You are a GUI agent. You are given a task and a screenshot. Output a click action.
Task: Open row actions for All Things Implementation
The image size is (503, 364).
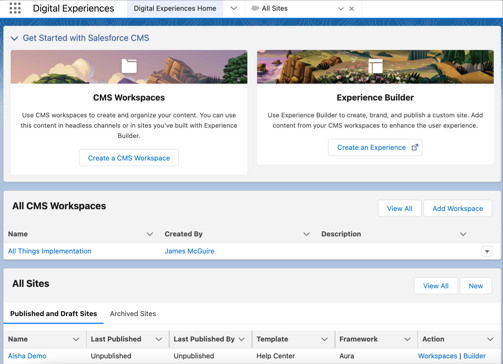(487, 251)
